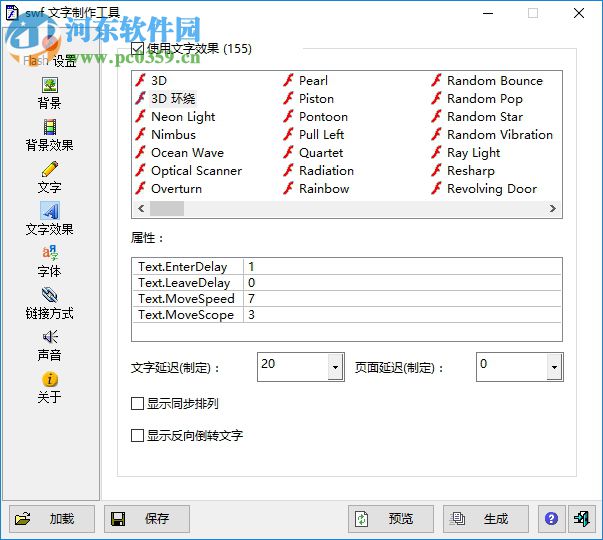Image resolution: width=603 pixels, height=540 pixels.
Task: Select the Neon Light effect
Action: 183,117
